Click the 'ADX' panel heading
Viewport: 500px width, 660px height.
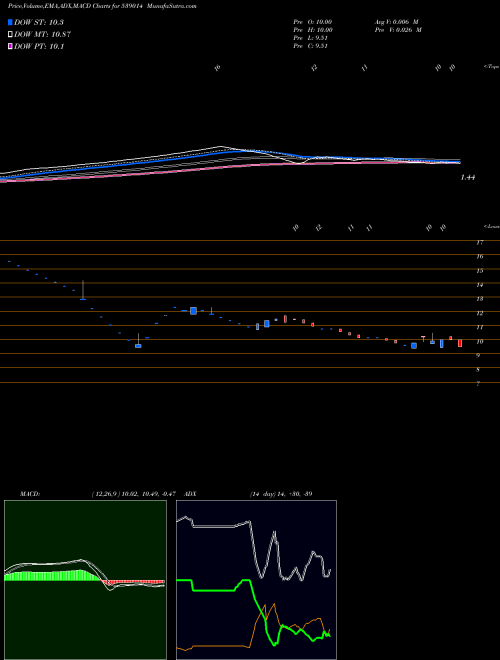[x=190, y=494]
